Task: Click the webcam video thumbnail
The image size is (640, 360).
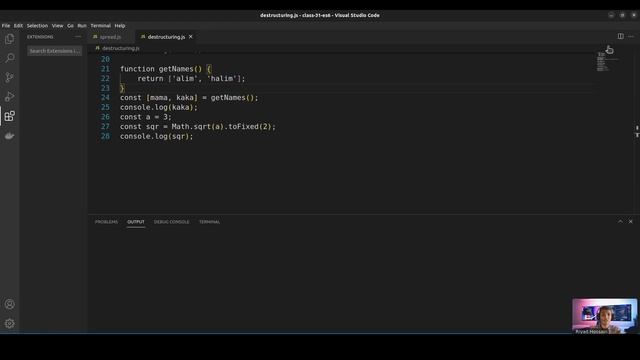Action: coord(604,316)
